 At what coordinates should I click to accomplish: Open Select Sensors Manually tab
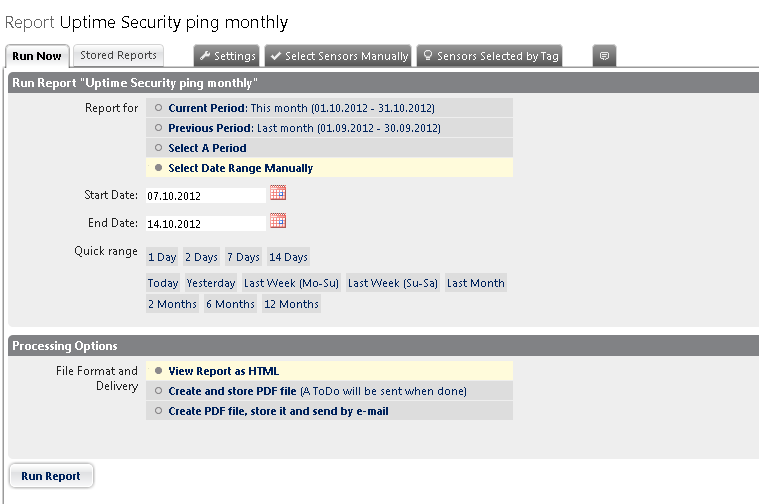338,56
